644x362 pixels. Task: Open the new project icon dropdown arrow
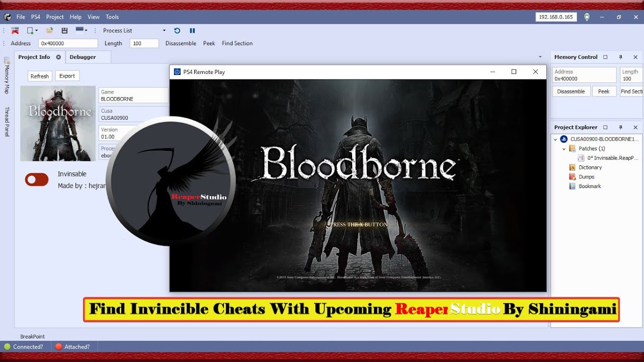pos(37,31)
